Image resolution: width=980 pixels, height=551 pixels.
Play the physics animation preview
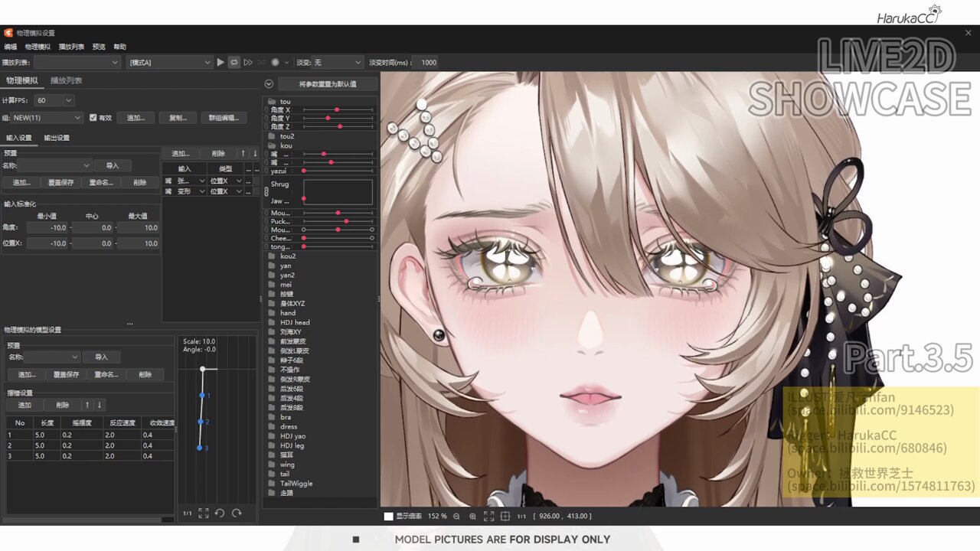[x=220, y=62]
